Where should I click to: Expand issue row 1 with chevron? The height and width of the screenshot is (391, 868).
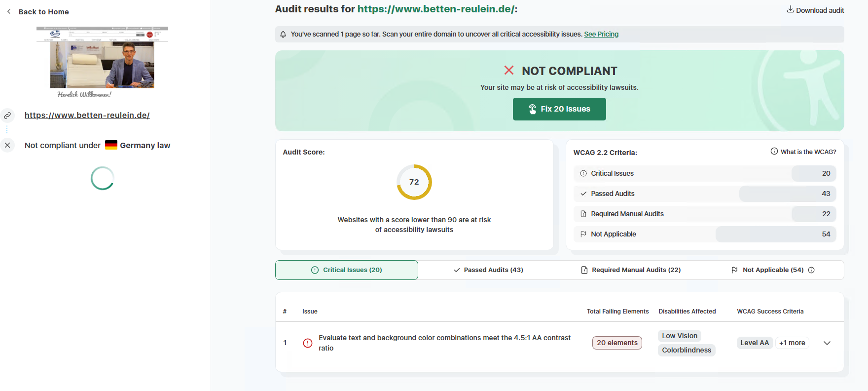click(x=827, y=343)
